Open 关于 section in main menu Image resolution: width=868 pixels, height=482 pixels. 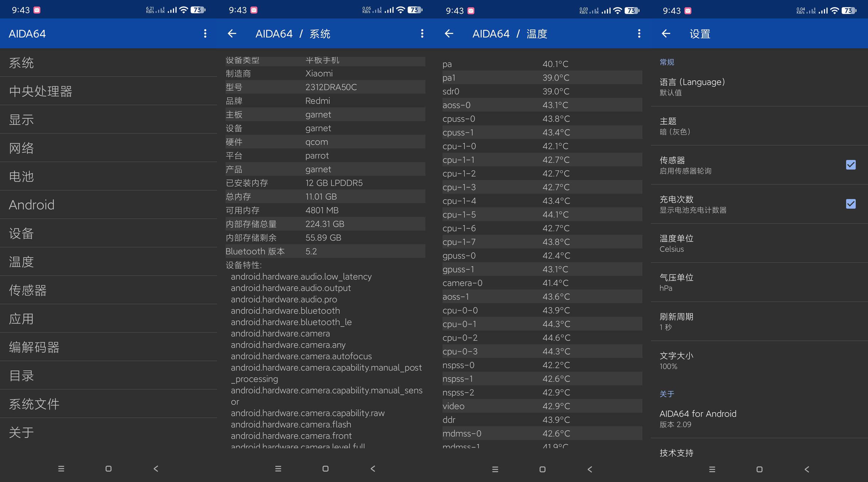108,432
